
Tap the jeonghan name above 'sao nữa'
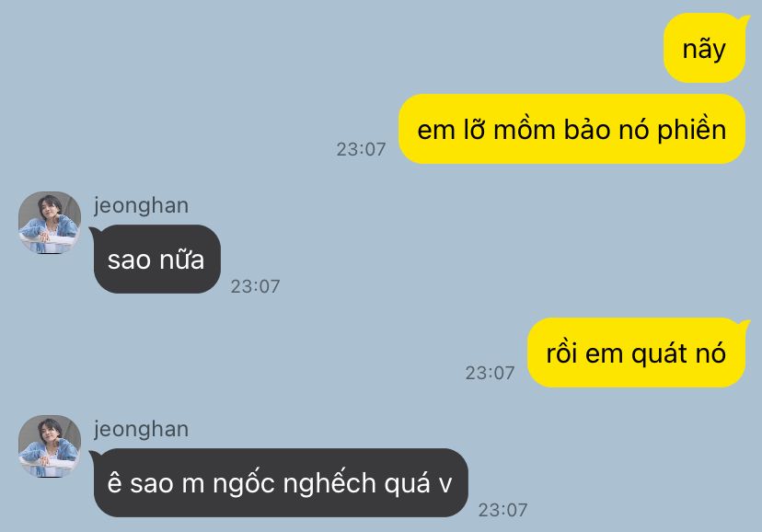point(142,206)
